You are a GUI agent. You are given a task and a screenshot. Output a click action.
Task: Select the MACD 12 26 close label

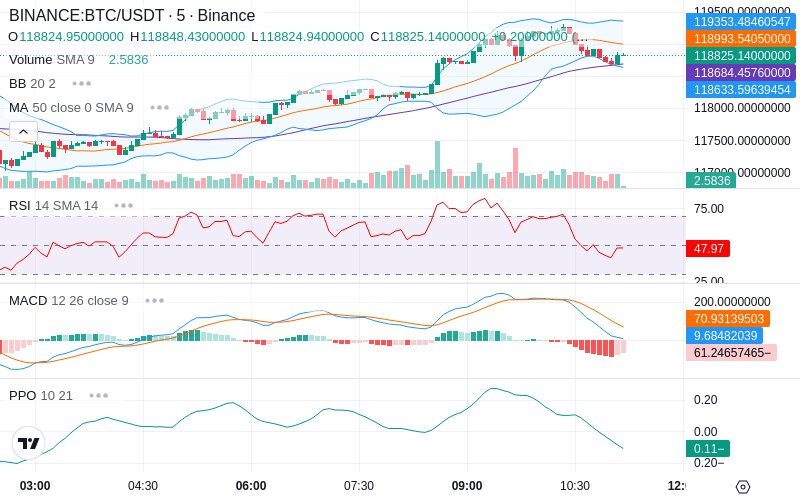[x=69, y=301]
